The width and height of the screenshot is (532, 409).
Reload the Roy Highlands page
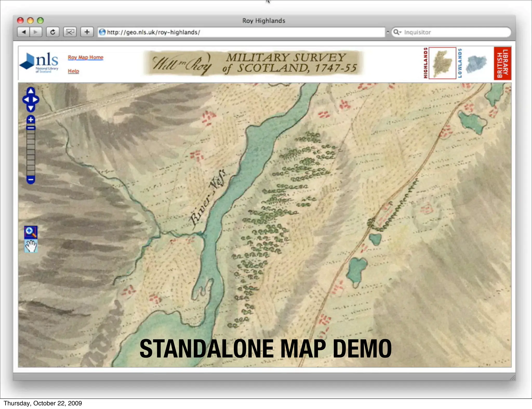pyautogui.click(x=53, y=32)
